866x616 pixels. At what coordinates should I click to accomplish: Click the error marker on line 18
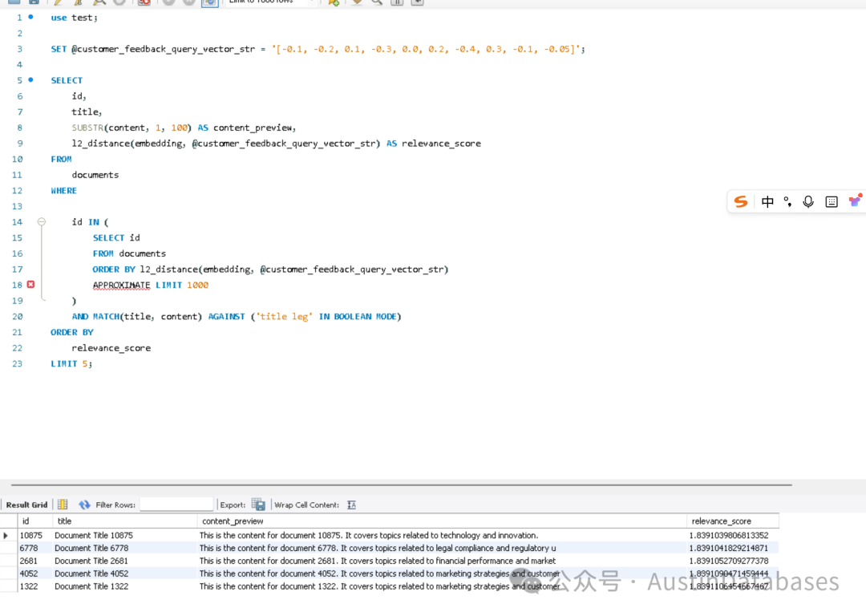(31, 285)
